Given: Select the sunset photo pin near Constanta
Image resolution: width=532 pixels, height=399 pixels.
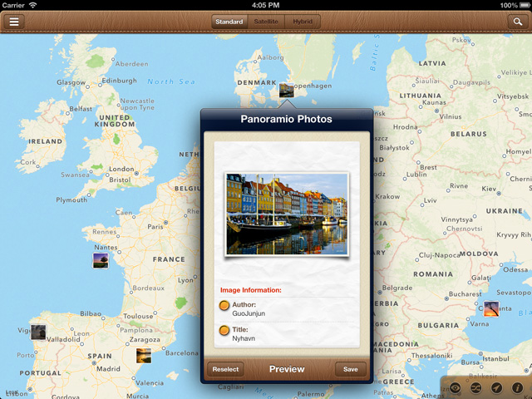Looking at the screenshot, I should click(491, 308).
